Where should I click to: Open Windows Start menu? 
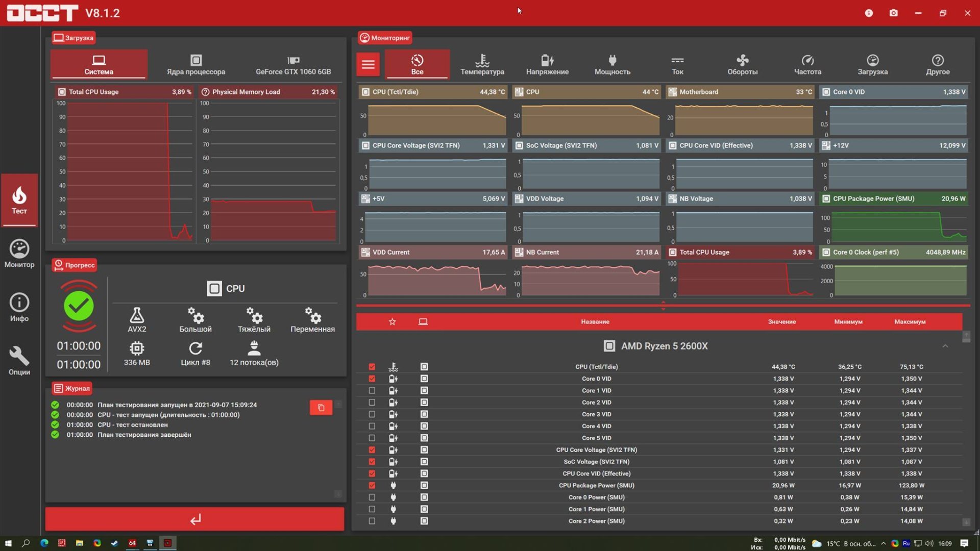pyautogui.click(x=8, y=543)
